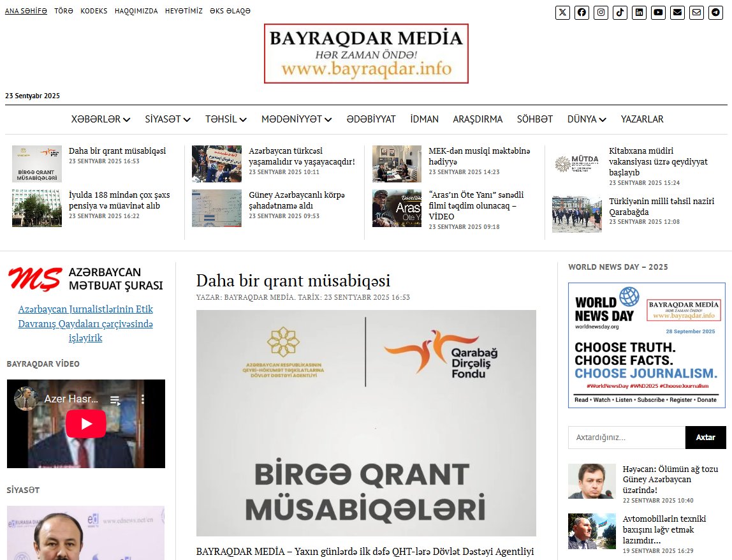This screenshot has height=560, width=732.
Task: Click the Telegram icon
Action: point(715,12)
